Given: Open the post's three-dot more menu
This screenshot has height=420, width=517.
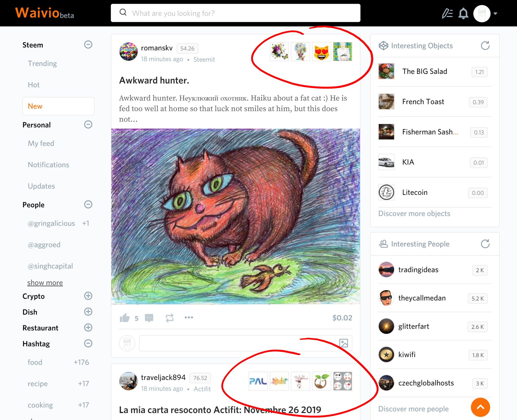Looking at the screenshot, I should tap(189, 317).
